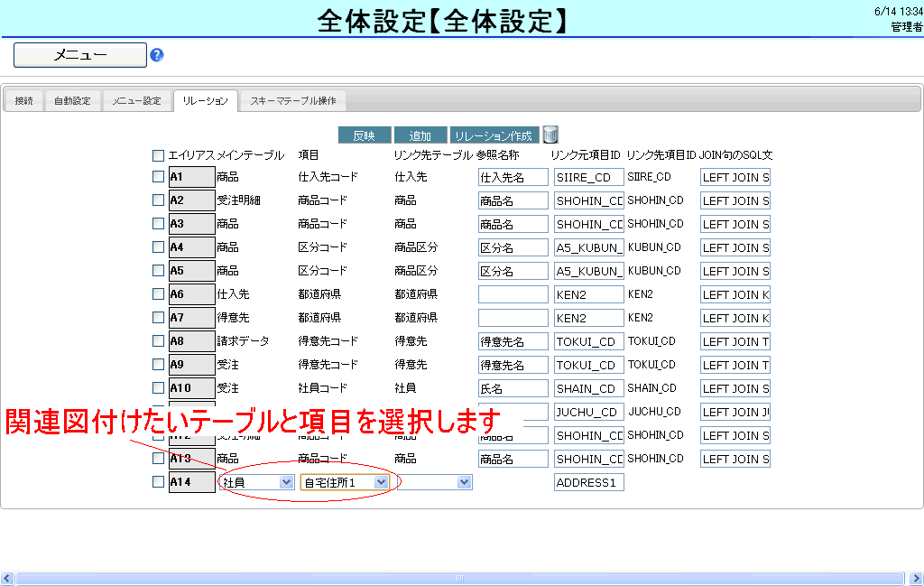This screenshot has width=924, height=586.
Task: Click left arrow of horizontal scrollbar
Action: pyautogui.click(x=6, y=578)
